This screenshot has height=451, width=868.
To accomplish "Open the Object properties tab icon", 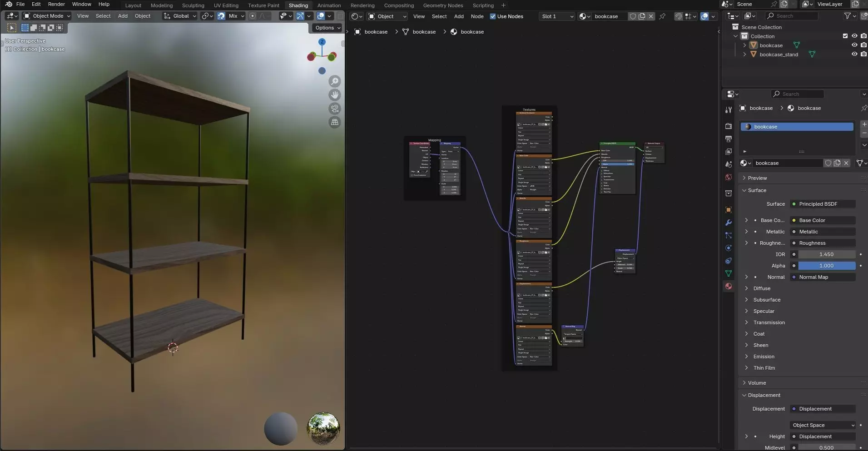I will 729,210.
